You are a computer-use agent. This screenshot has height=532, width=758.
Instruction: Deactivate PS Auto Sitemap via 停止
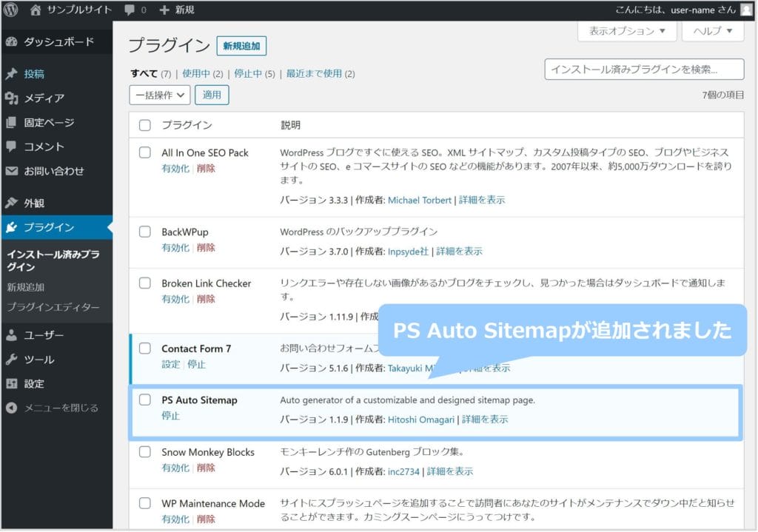tap(171, 416)
